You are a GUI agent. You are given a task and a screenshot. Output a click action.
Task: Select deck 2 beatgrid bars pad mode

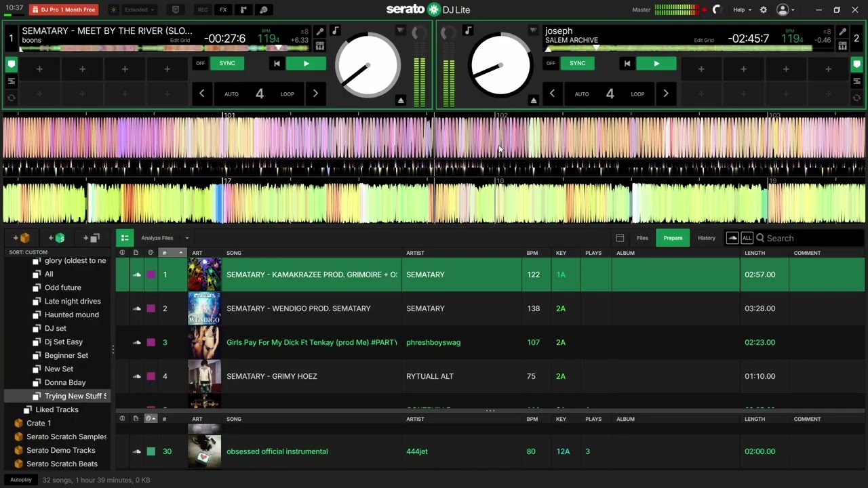click(857, 81)
